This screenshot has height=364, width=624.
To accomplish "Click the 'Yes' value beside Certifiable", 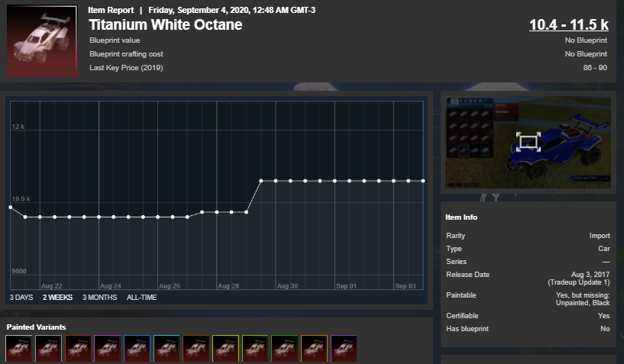I will [603, 315].
